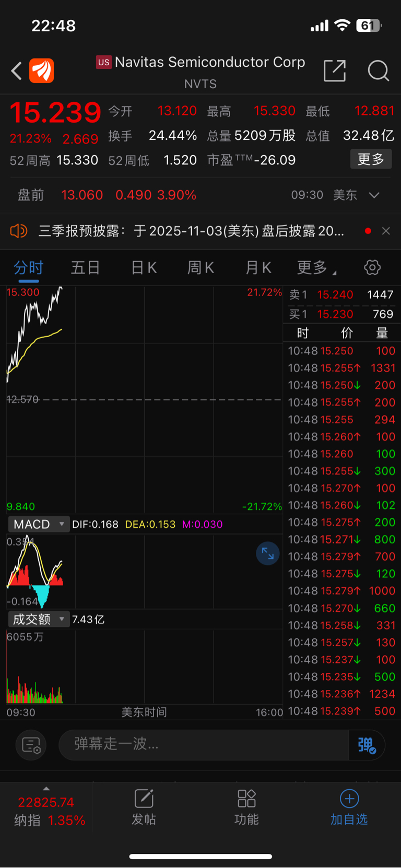Image resolution: width=401 pixels, height=868 pixels.
Task: Tap the Navitas Semiconductor Corp title
Action: pyautogui.click(x=210, y=62)
